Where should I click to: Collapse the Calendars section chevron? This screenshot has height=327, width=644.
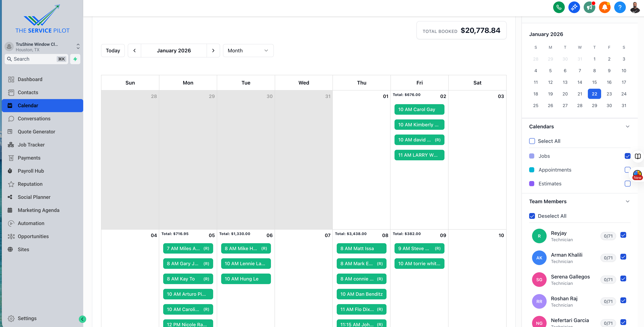coord(627,127)
